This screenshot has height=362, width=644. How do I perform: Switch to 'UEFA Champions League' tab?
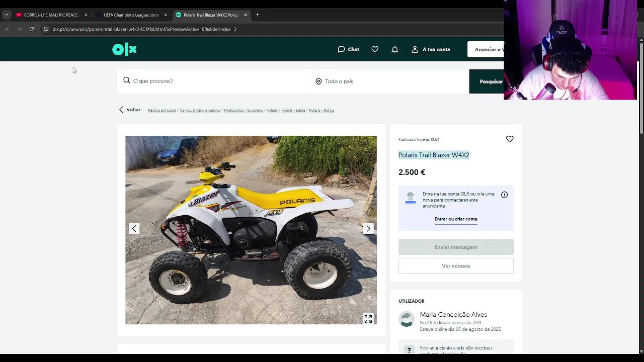click(x=131, y=15)
